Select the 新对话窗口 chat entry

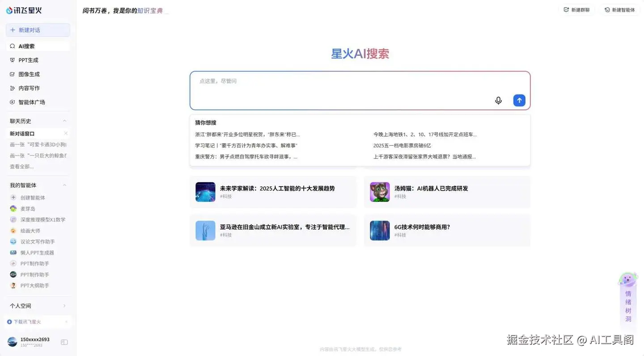pos(38,134)
